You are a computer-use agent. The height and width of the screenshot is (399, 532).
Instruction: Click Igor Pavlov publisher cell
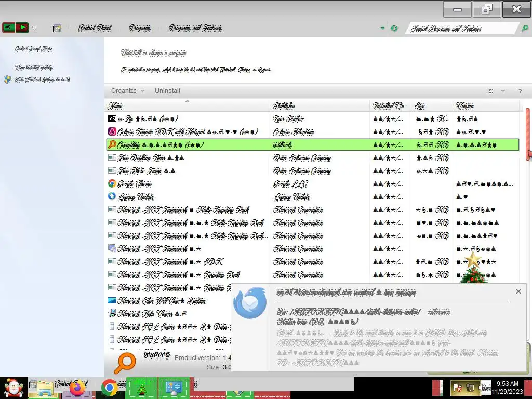point(289,119)
